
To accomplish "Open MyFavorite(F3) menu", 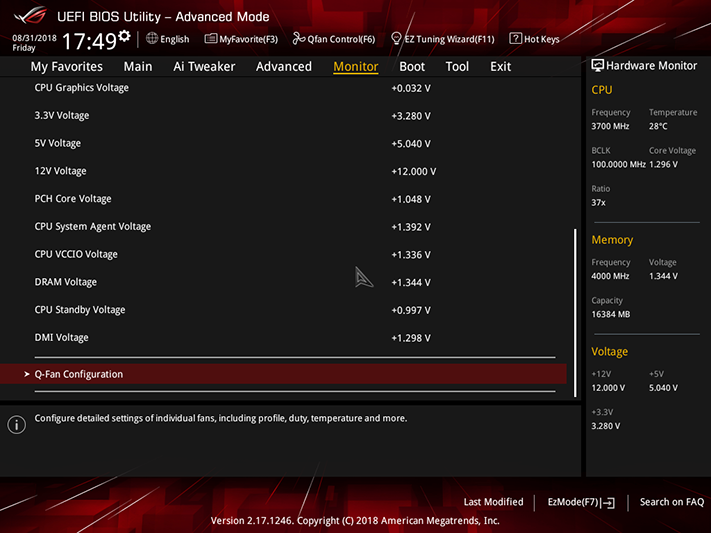I will coord(248,39).
